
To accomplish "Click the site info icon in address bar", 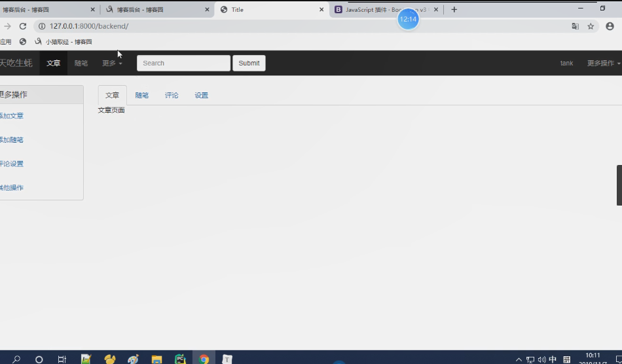I will pyautogui.click(x=42, y=26).
